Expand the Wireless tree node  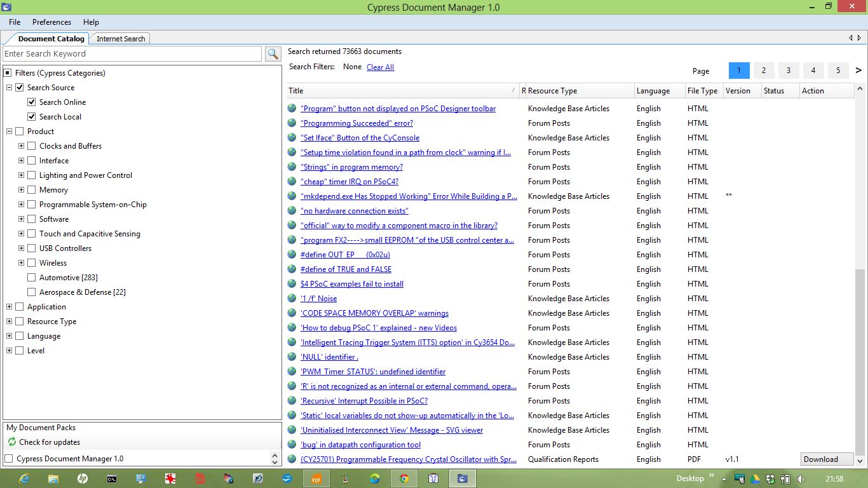point(21,262)
